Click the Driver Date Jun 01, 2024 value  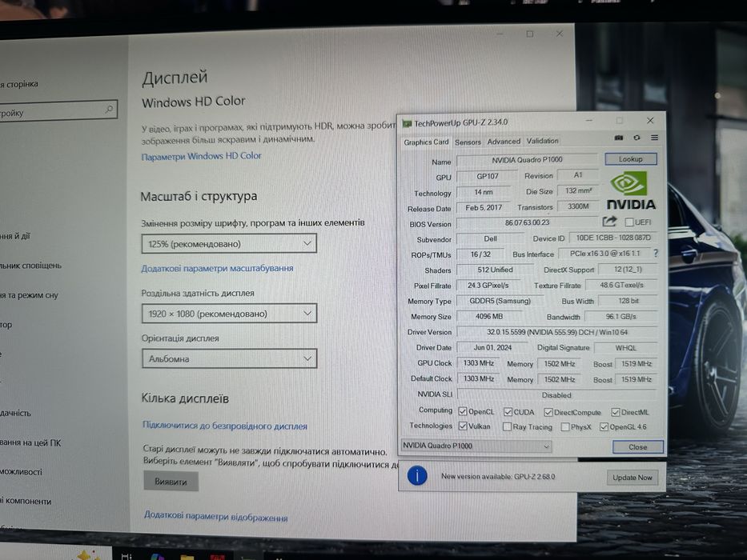point(492,348)
